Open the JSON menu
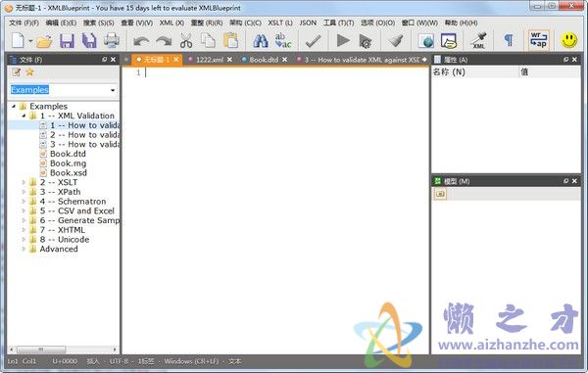Screen dimensions: 588x373 [x=308, y=23]
